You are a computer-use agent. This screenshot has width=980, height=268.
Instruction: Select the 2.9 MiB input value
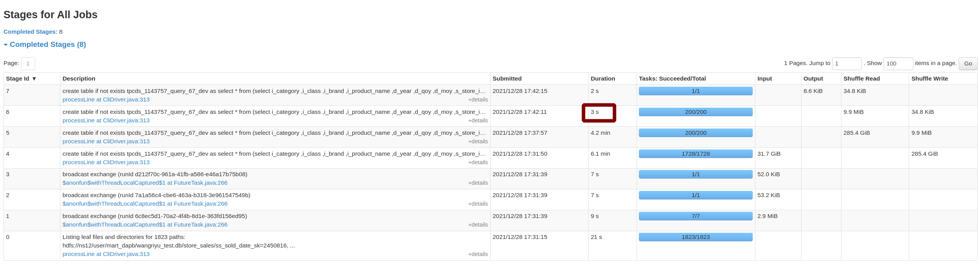pyautogui.click(x=767, y=216)
